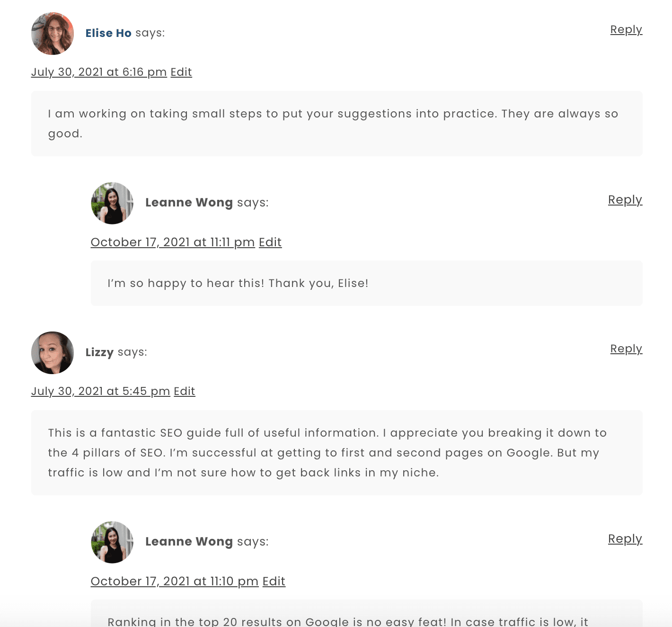Reply to Leanne Wong's first reply
Viewport: 672px width, 627px height.
tap(625, 200)
